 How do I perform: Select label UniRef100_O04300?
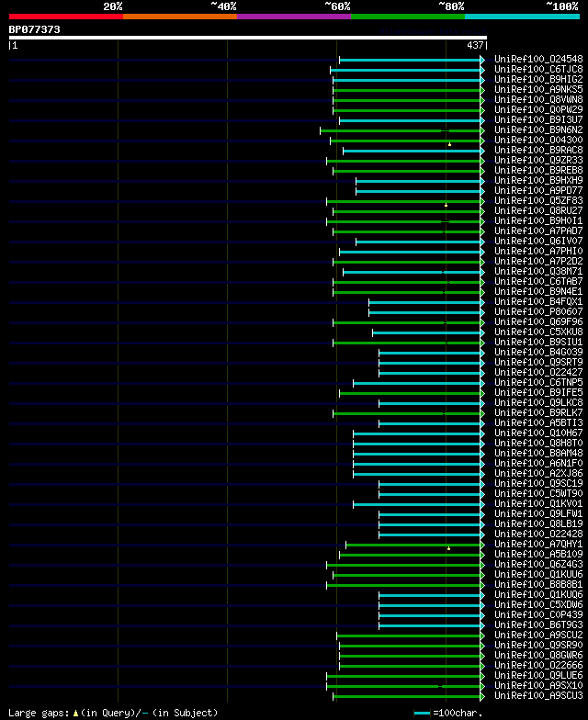click(x=538, y=140)
